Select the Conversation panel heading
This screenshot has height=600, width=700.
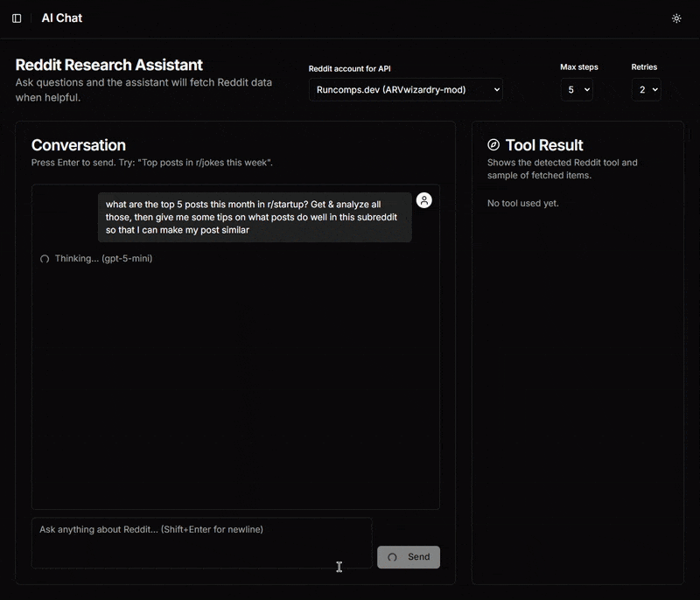79,145
